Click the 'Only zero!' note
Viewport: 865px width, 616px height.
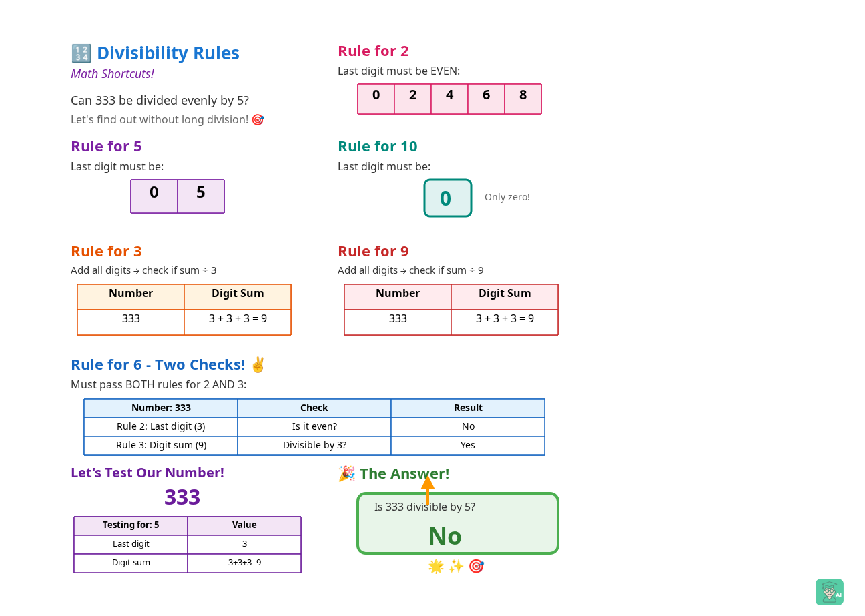tap(507, 197)
